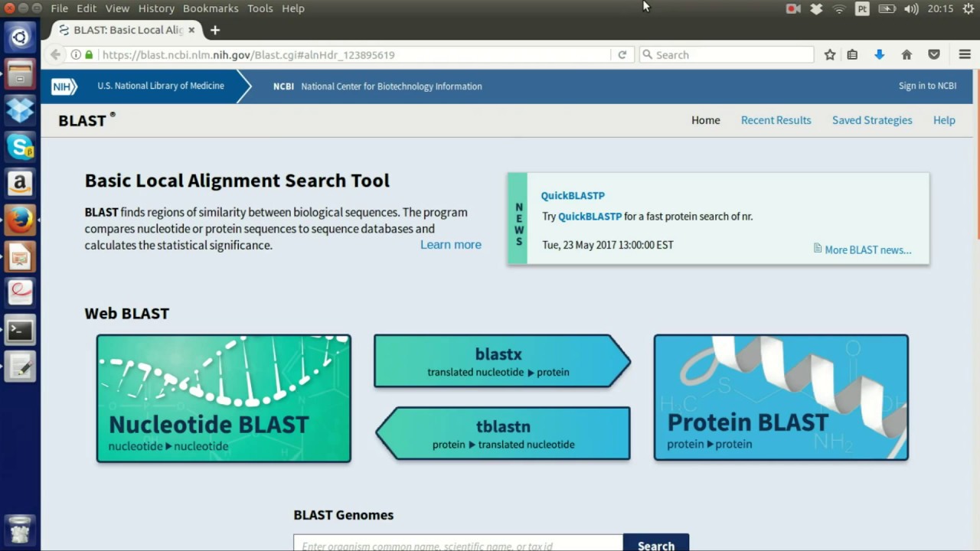
Task: Open the text editor launcher icon
Action: 20,368
